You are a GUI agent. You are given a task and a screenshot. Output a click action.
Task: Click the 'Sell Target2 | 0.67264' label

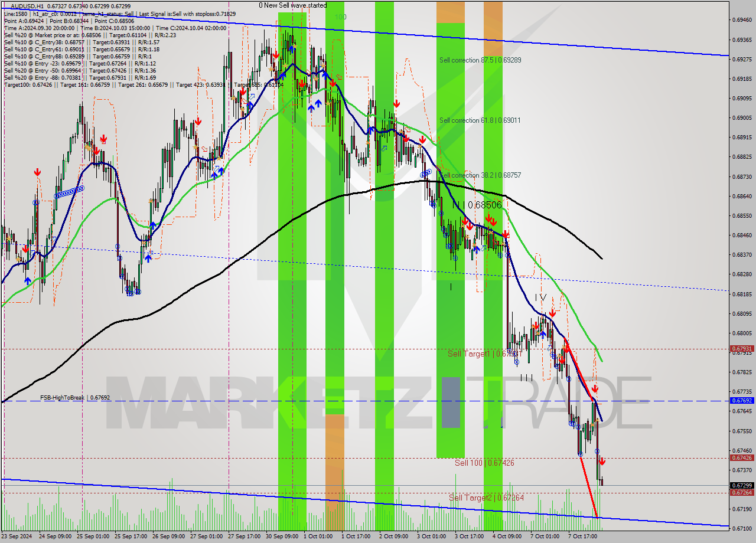[486, 498]
